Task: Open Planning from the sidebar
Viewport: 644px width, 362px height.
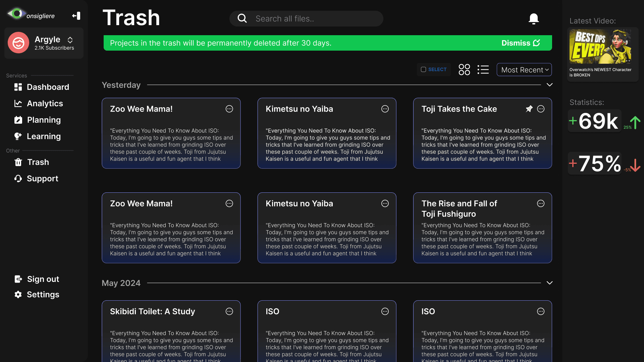Action: 44,120
